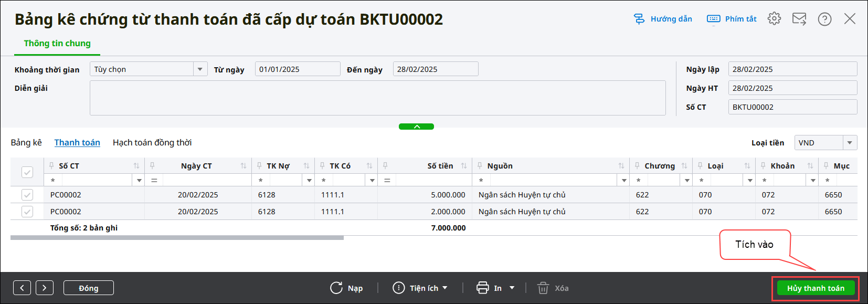Click the horizontal table scrollbar
This screenshot has height=304, width=868.
[177, 238]
